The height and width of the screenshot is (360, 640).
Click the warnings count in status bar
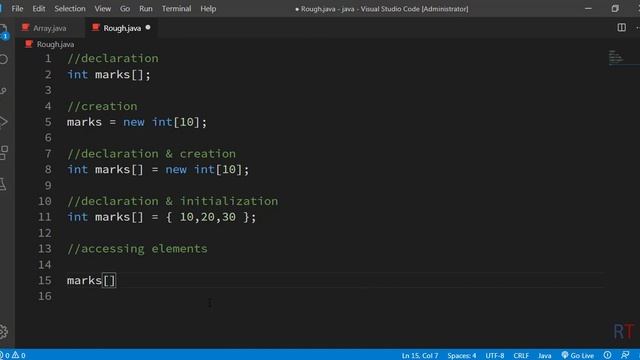point(18,356)
